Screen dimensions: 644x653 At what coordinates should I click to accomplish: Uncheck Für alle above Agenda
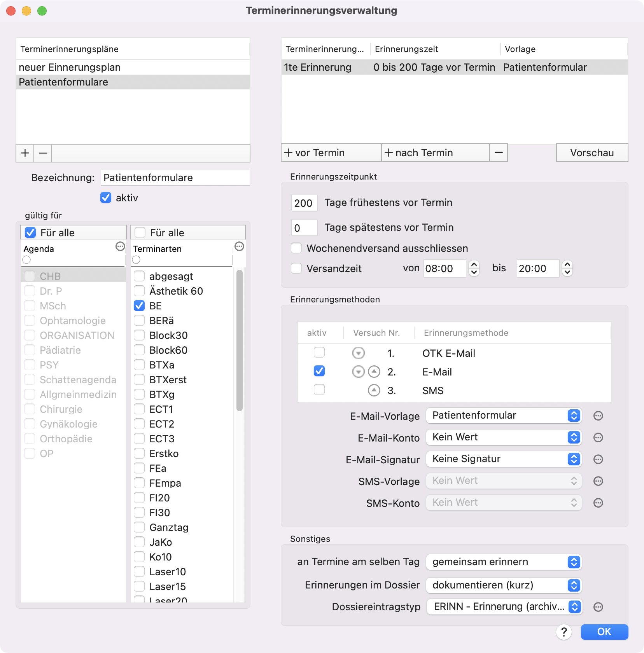[30, 233]
